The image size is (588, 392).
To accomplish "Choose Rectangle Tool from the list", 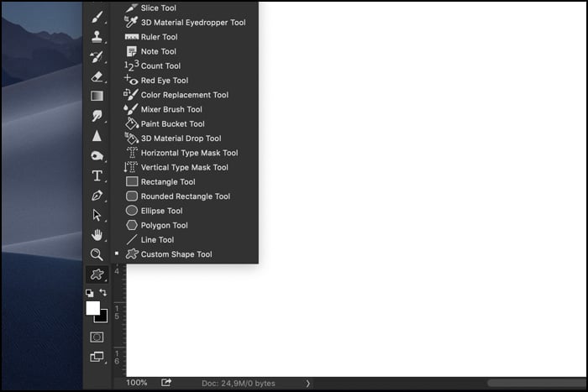I will (x=185, y=182).
